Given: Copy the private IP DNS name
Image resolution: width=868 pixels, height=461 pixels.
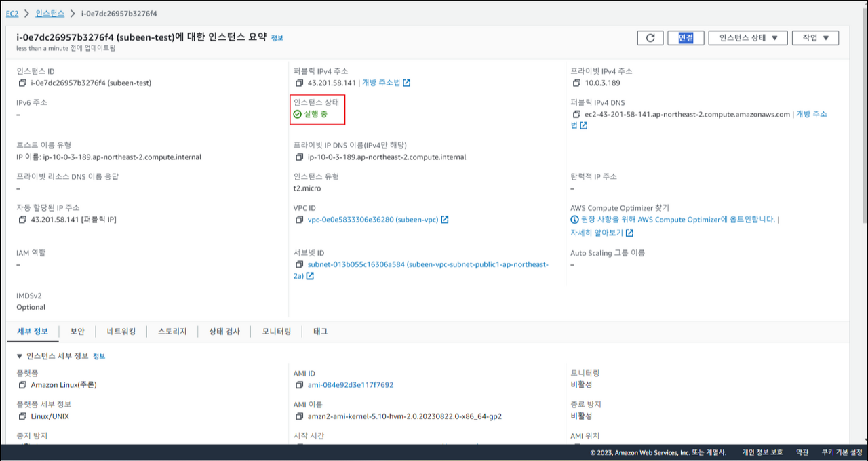Looking at the screenshot, I should click(299, 157).
